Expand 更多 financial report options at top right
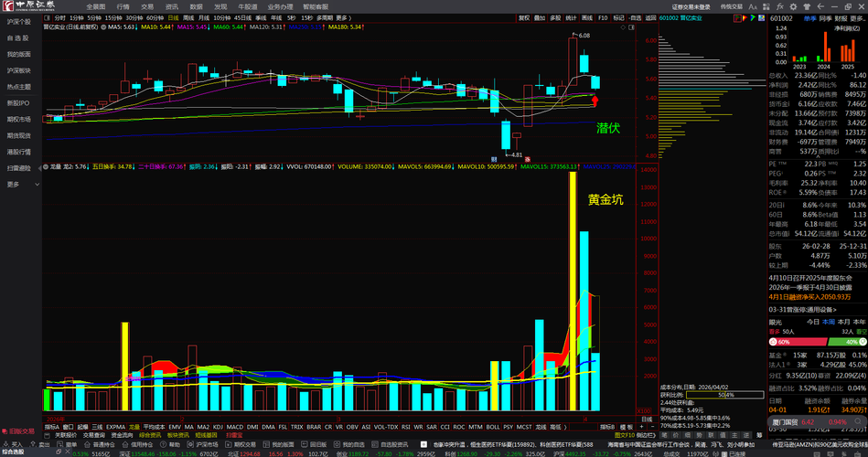Screen dimensions: 868x457 pos(858,18)
